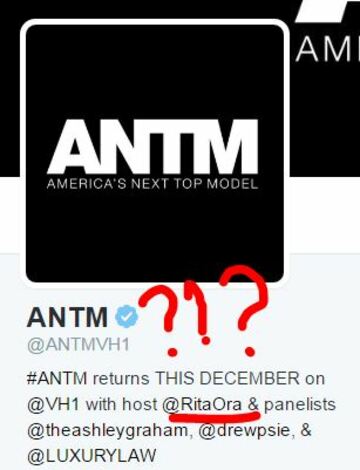Viewport: 360px width, 470px height.
Task: Select the @ANTMVH1 handle text
Action: (78, 345)
